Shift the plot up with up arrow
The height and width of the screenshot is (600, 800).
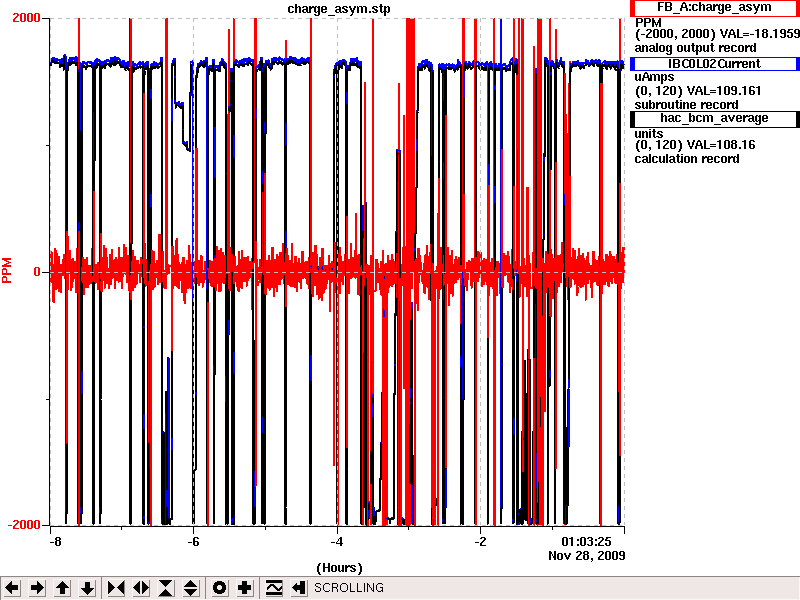(62, 588)
